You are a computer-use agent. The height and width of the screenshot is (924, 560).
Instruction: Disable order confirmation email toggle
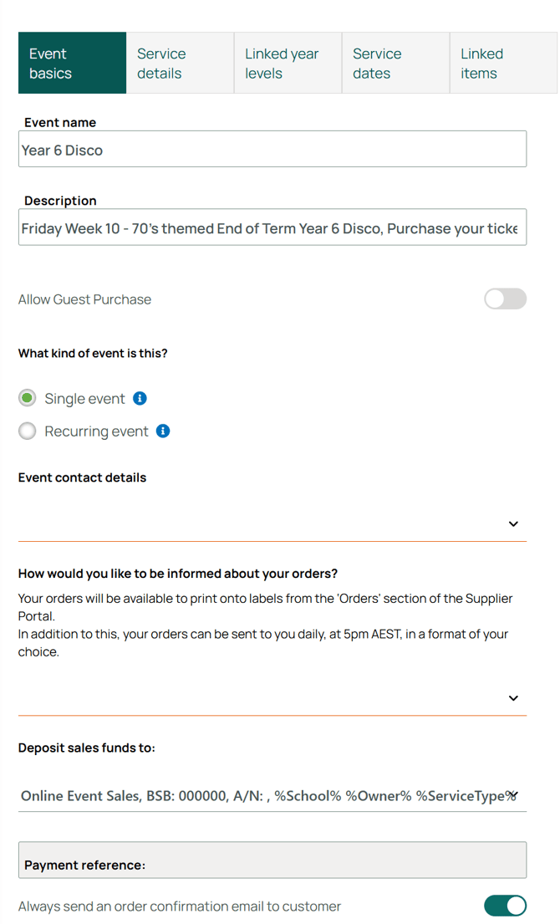tap(505, 906)
